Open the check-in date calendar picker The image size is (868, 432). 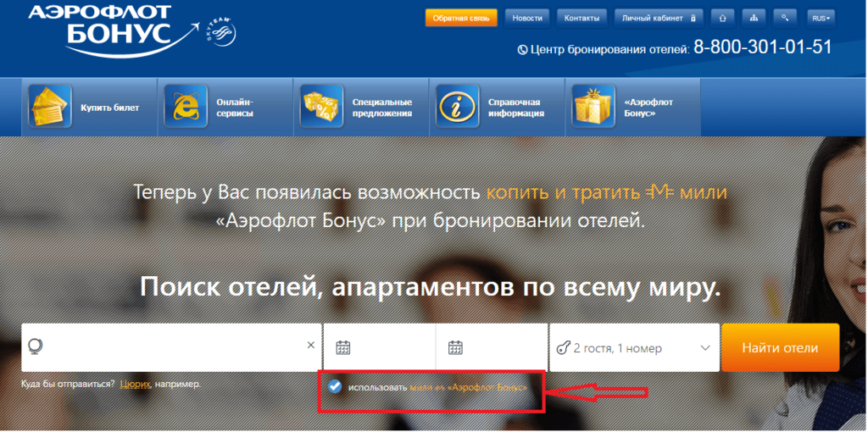click(x=343, y=347)
